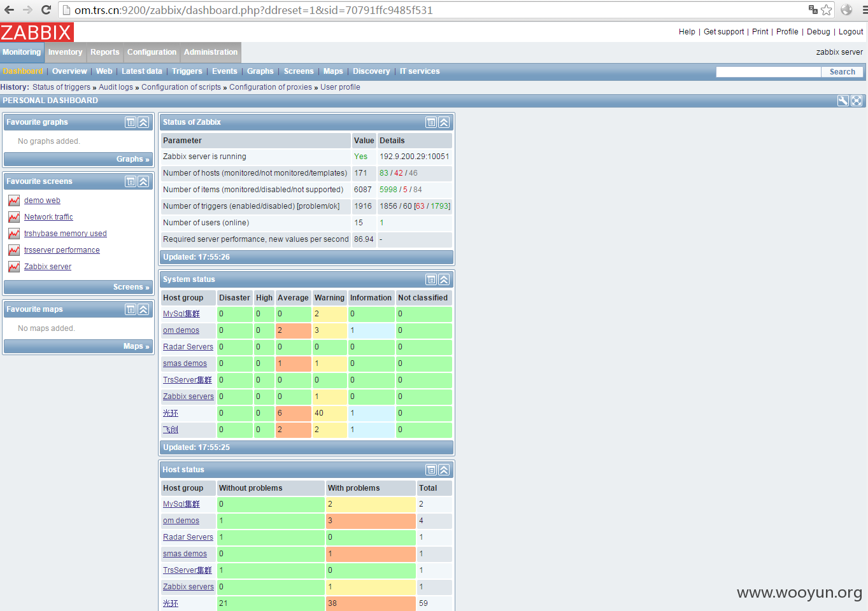Click the Debug link
868x611 pixels.
click(818, 32)
